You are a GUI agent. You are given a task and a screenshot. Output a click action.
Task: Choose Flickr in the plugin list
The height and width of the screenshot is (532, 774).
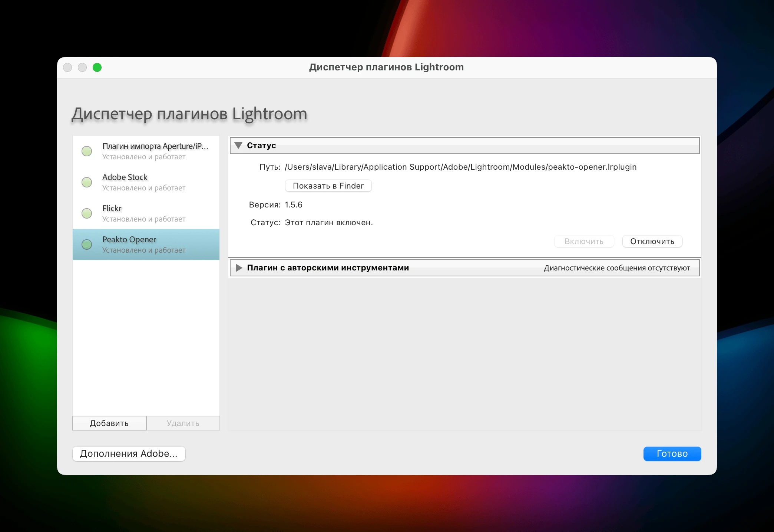point(146,213)
